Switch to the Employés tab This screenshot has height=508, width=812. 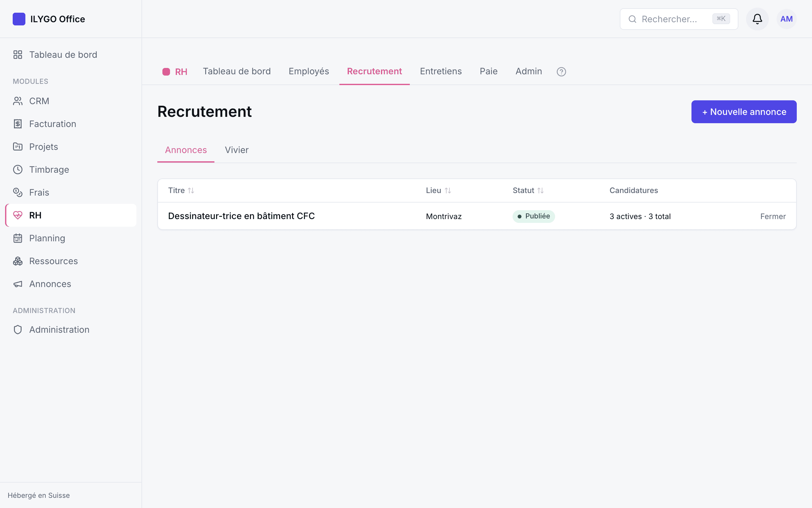coord(309,71)
